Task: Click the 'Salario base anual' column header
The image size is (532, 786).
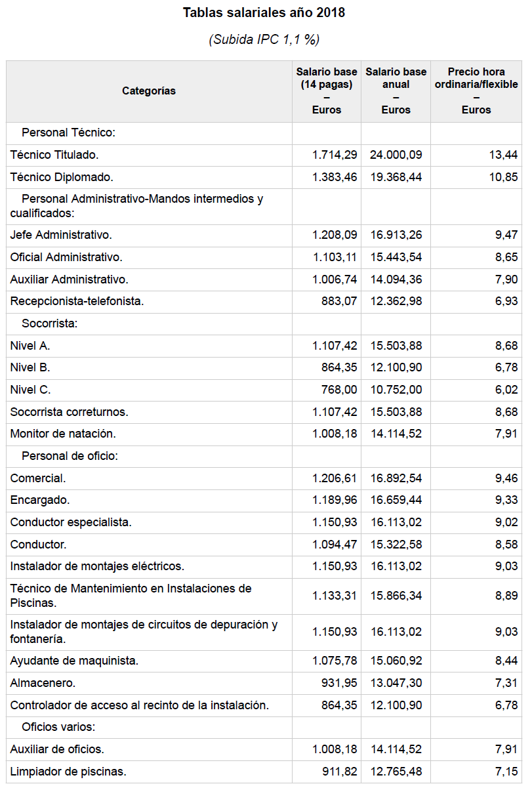Action: (396, 91)
